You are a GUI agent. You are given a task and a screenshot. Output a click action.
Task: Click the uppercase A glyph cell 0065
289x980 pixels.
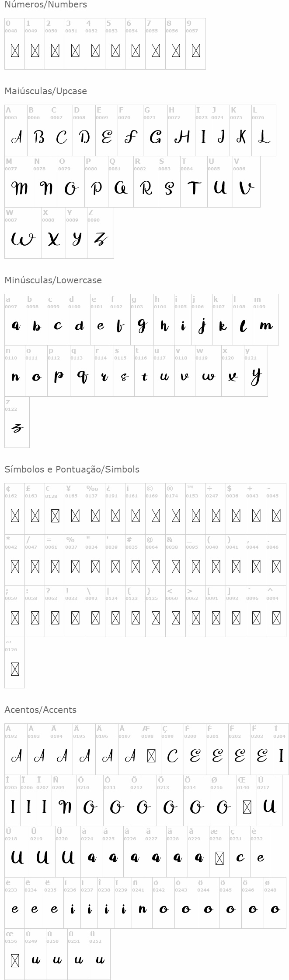pyautogui.click(x=16, y=130)
